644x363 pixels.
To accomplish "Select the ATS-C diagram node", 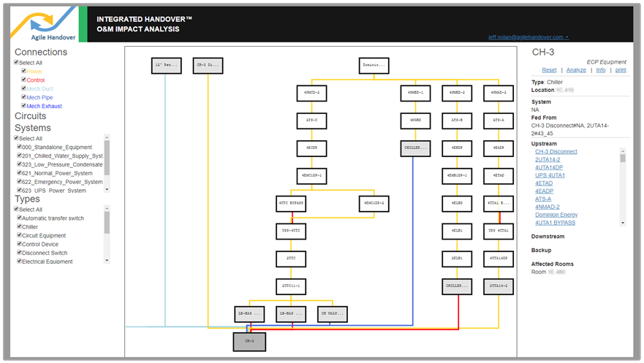I will click(x=311, y=121).
